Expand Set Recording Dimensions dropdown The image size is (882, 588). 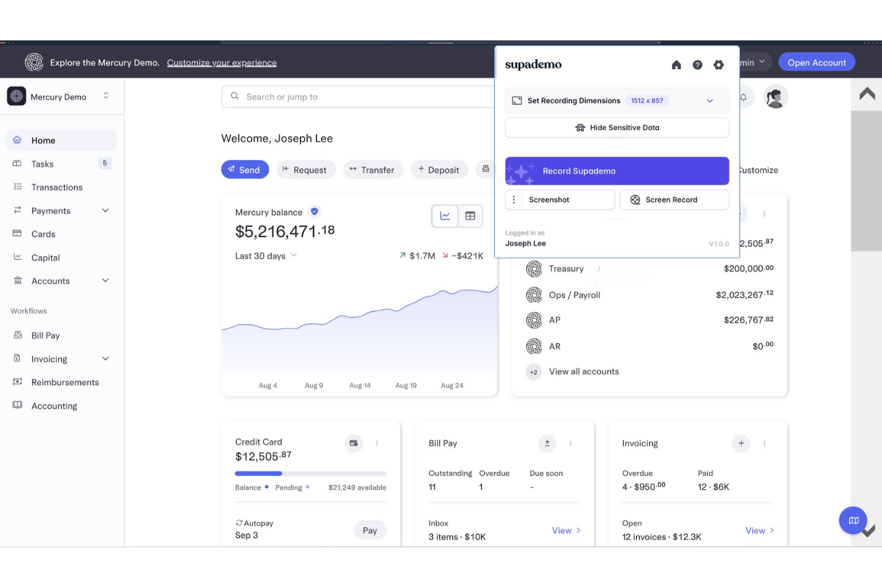tap(710, 101)
